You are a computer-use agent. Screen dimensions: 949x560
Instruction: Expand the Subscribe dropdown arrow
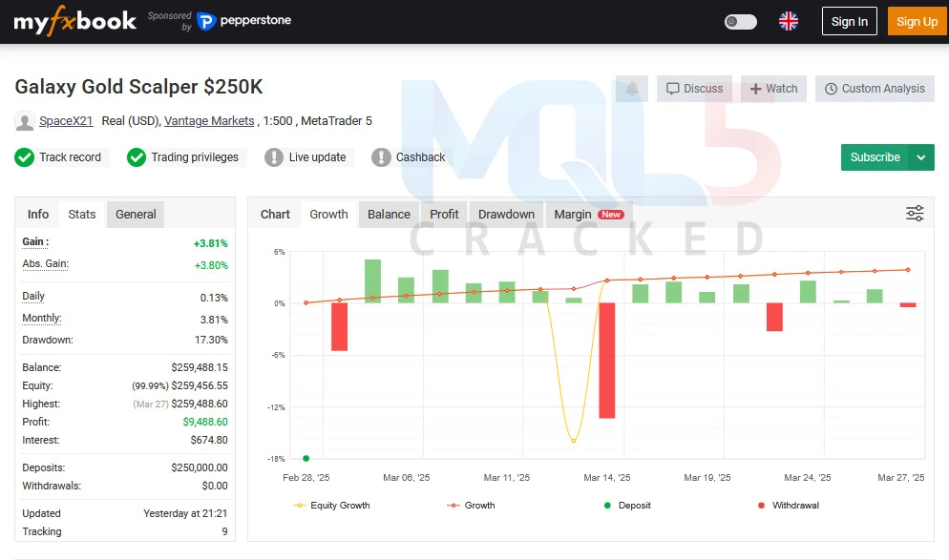point(921,157)
